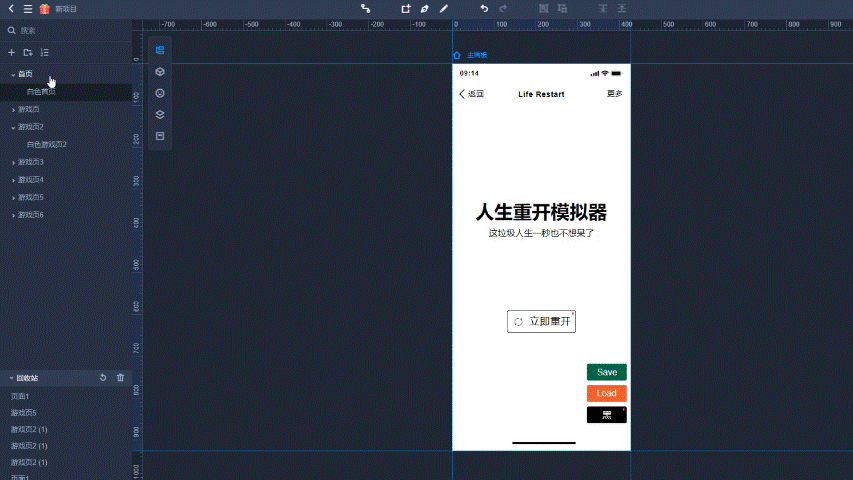Click the battery icon in phone status bar
The width and height of the screenshot is (853, 480).
click(x=616, y=73)
